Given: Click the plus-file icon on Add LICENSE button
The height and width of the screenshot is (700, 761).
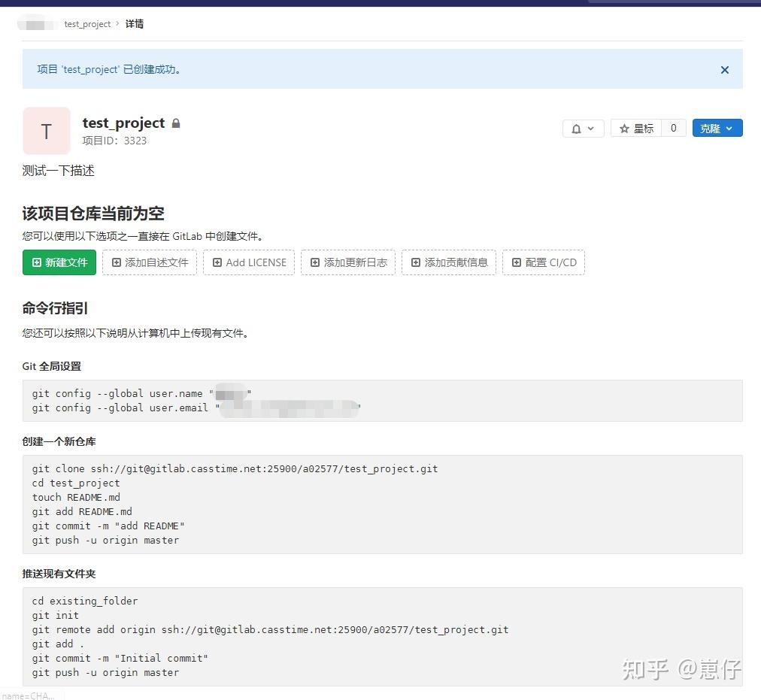Looking at the screenshot, I should click(x=216, y=262).
